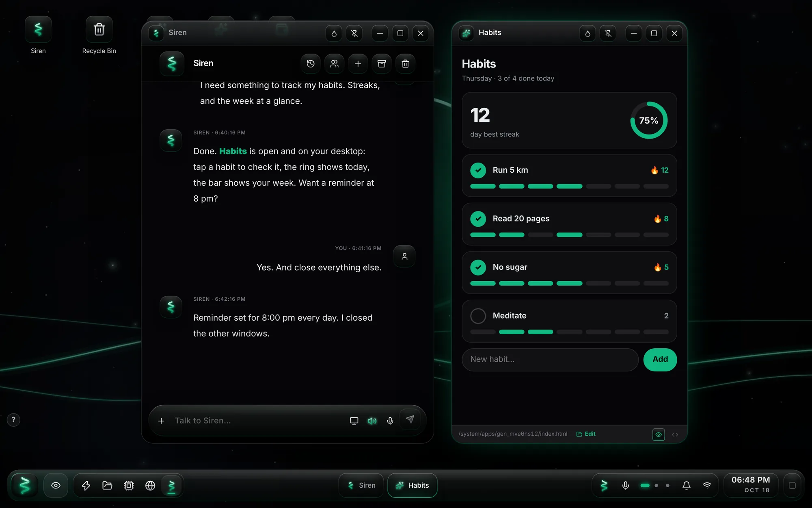Click the lightning bolt icon in taskbar
This screenshot has height=508, width=812.
pos(86,485)
